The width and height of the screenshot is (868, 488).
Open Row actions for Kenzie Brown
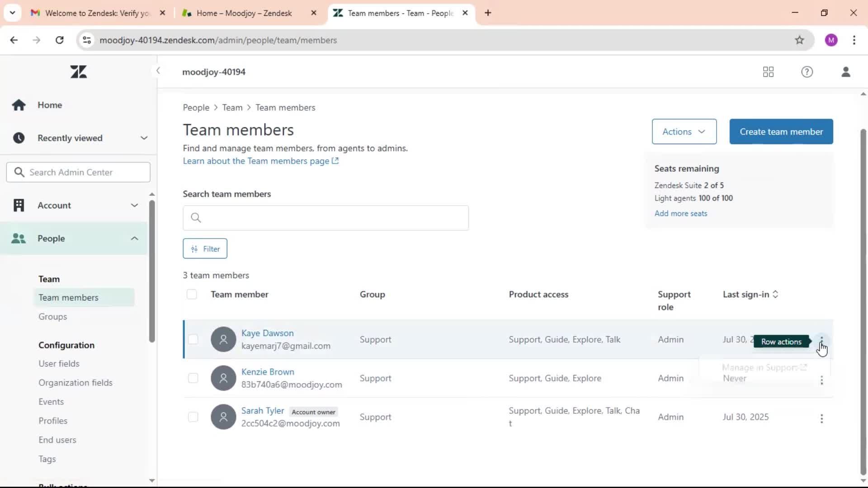click(821, 380)
